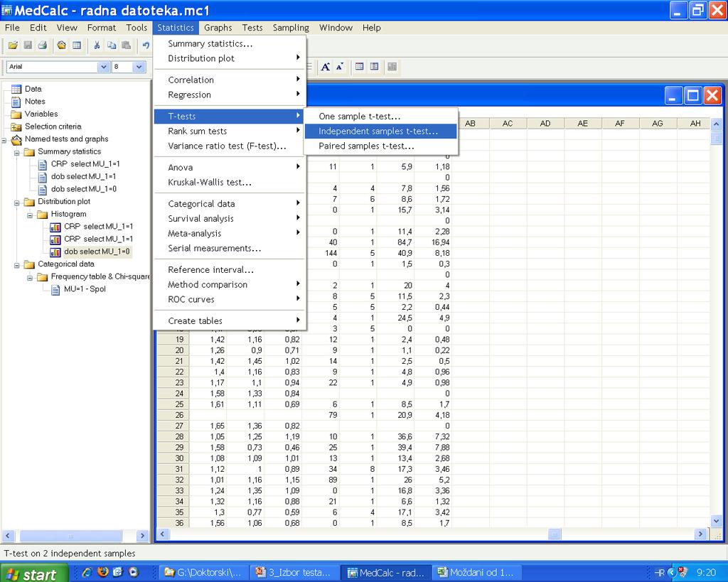Open the font size dropdown showing 8
Viewport: 728px width, 582px height.
[139, 67]
